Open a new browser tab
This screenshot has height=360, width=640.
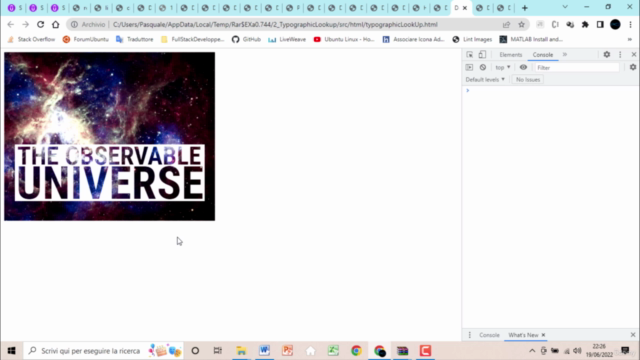tap(525, 8)
